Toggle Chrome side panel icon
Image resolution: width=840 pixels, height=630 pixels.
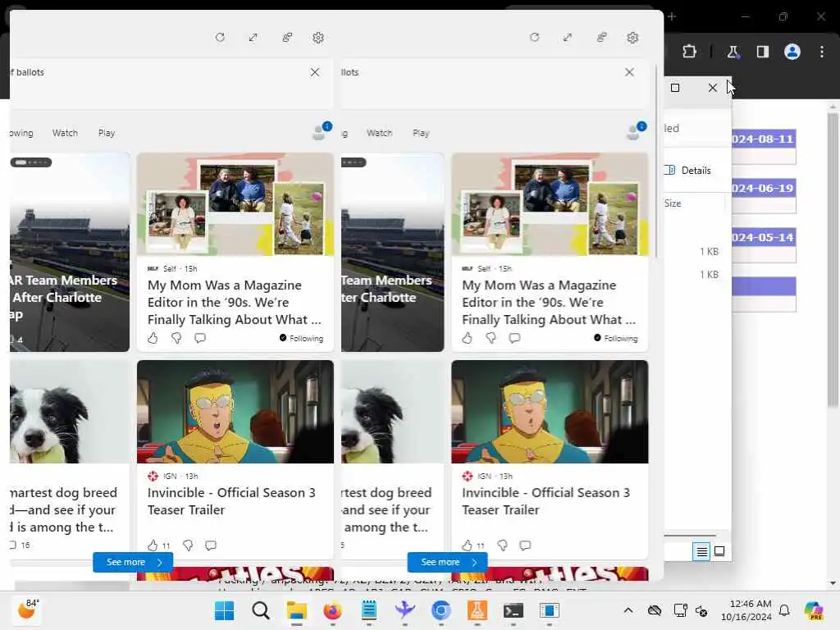(762, 52)
